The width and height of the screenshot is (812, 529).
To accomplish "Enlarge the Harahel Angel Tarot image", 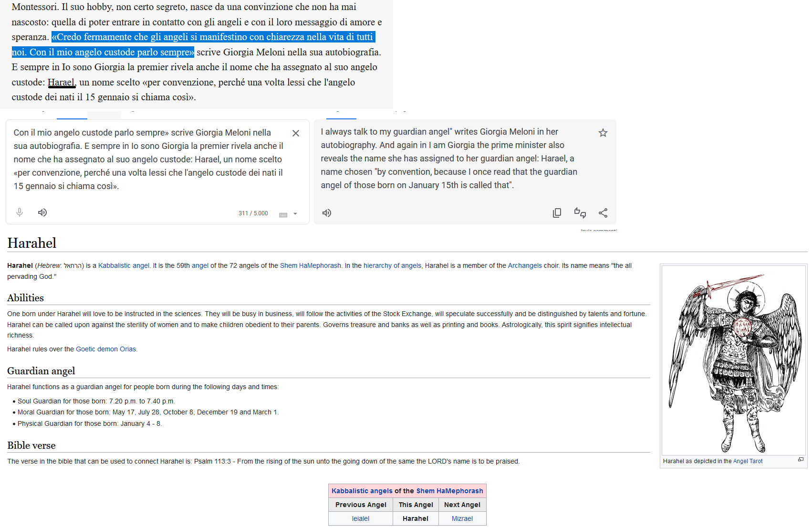I will point(801,460).
